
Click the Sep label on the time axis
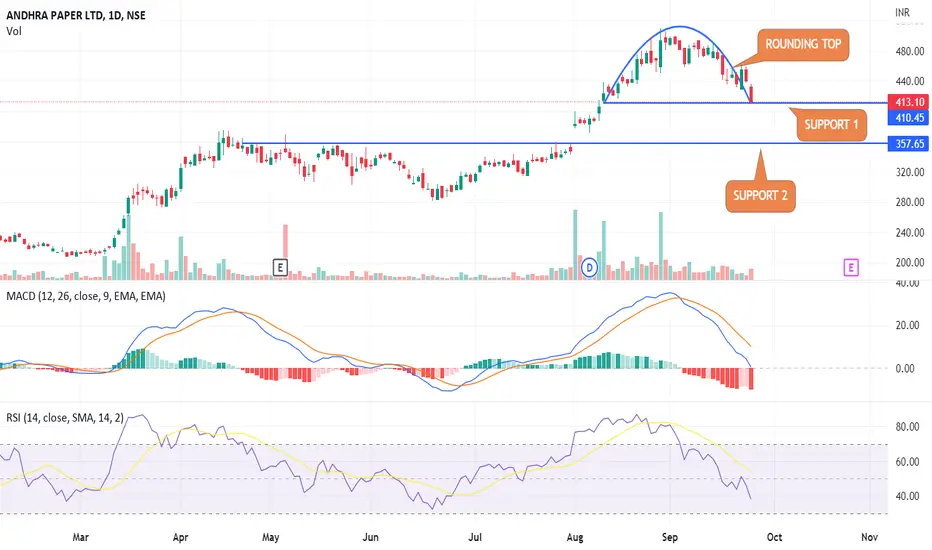point(670,538)
